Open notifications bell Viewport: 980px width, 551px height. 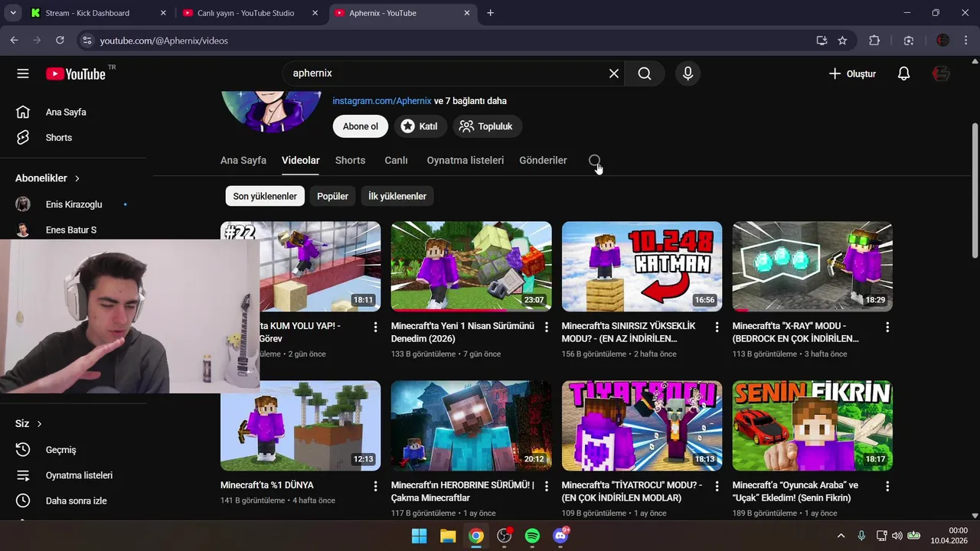pos(903,73)
